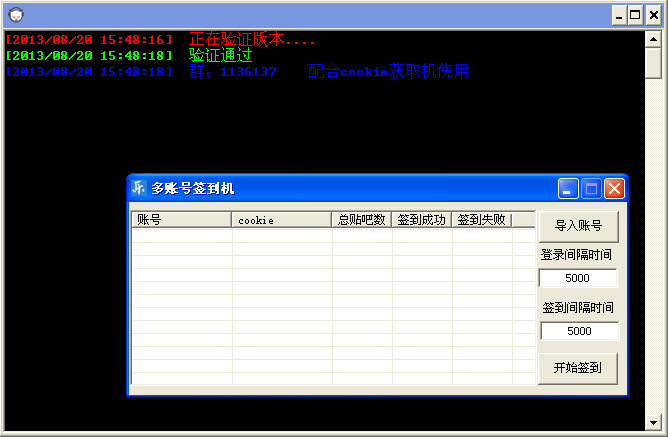Viewport: 668px width, 437px height.
Task: Click the console scrollbar thumb
Action: tap(653, 63)
